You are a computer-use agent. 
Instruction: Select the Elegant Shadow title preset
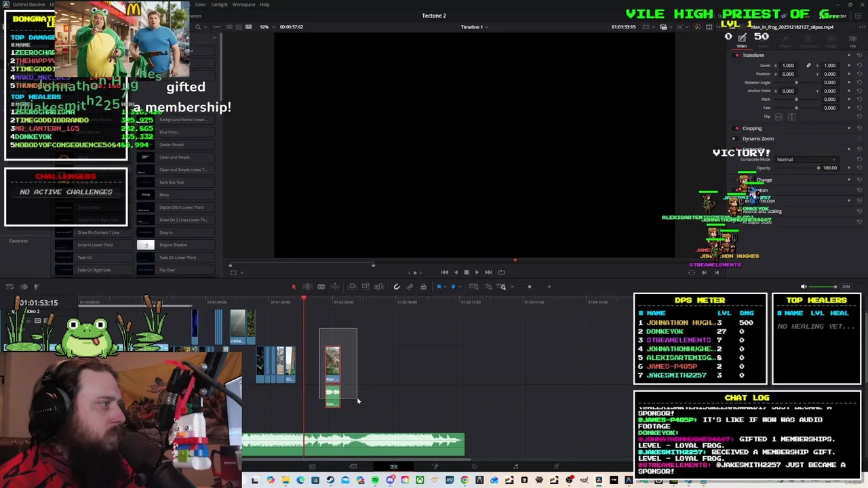click(175, 245)
